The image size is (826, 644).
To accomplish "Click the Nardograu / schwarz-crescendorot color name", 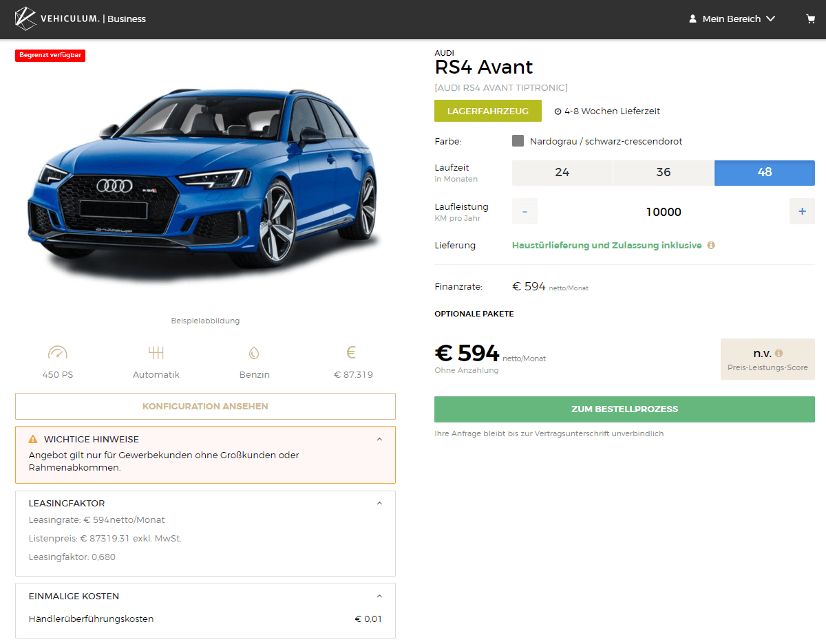I will (x=606, y=141).
